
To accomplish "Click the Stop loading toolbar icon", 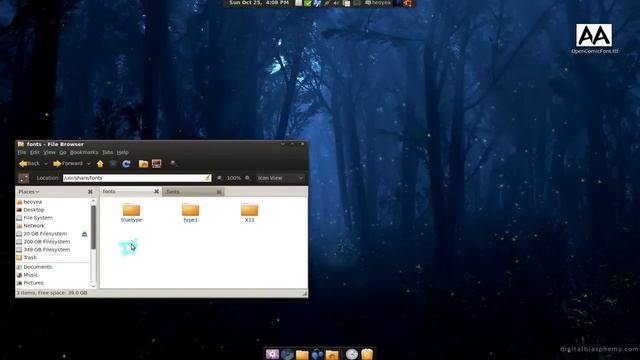I will click(x=113, y=164).
